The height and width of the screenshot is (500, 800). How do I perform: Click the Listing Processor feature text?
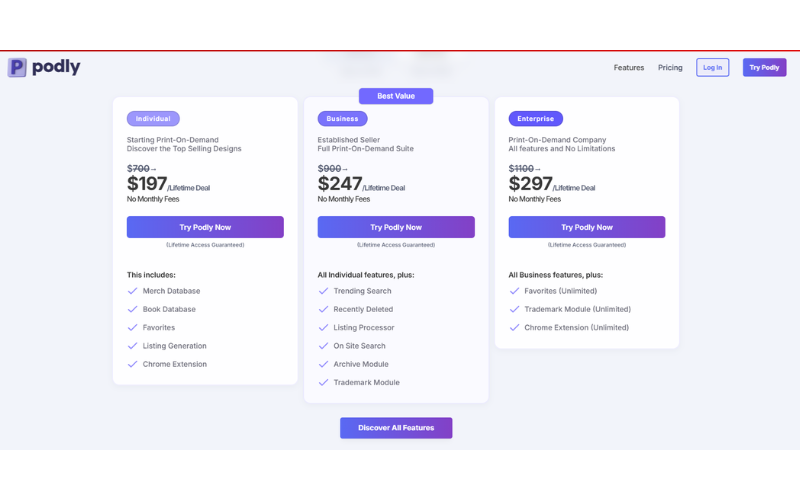tap(364, 328)
